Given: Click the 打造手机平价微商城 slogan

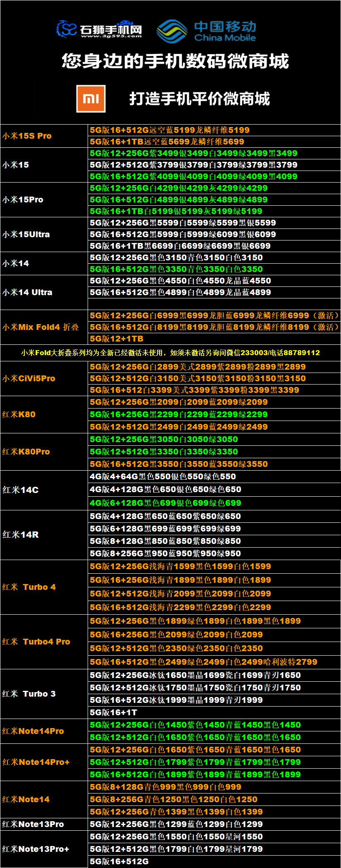Looking at the screenshot, I should coord(200,99).
